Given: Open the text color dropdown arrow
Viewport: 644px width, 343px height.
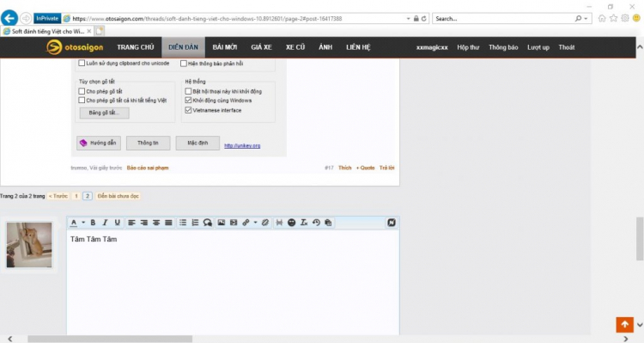Looking at the screenshot, I should point(83,223).
